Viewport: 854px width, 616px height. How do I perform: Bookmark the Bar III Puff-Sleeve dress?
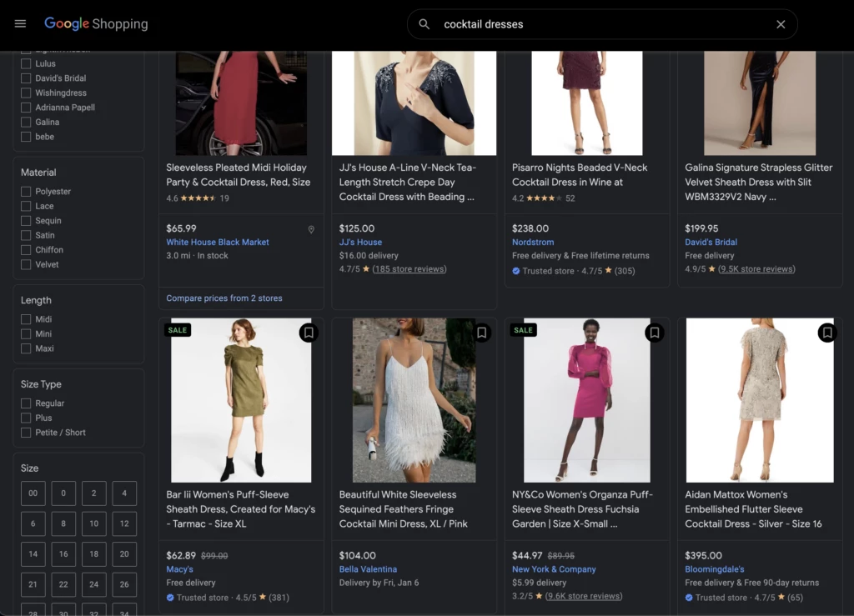[309, 333]
